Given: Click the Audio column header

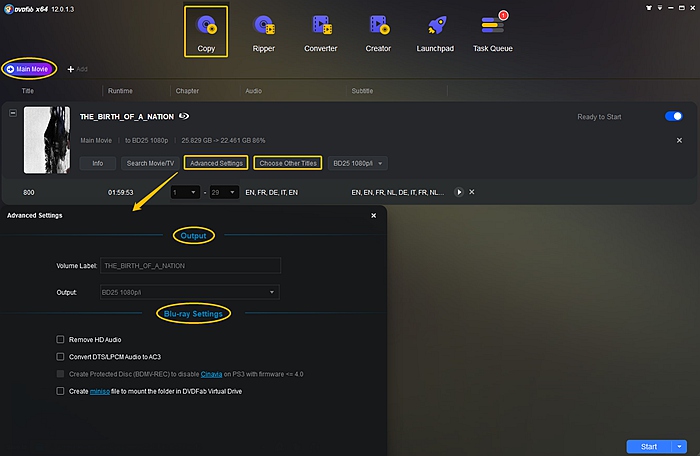Looking at the screenshot, I should [254, 91].
